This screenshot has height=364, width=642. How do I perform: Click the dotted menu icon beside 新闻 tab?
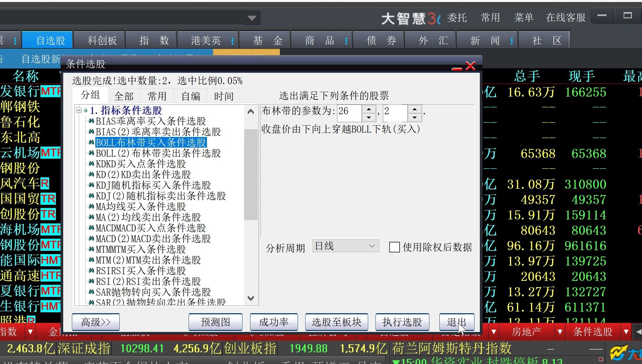(512, 41)
